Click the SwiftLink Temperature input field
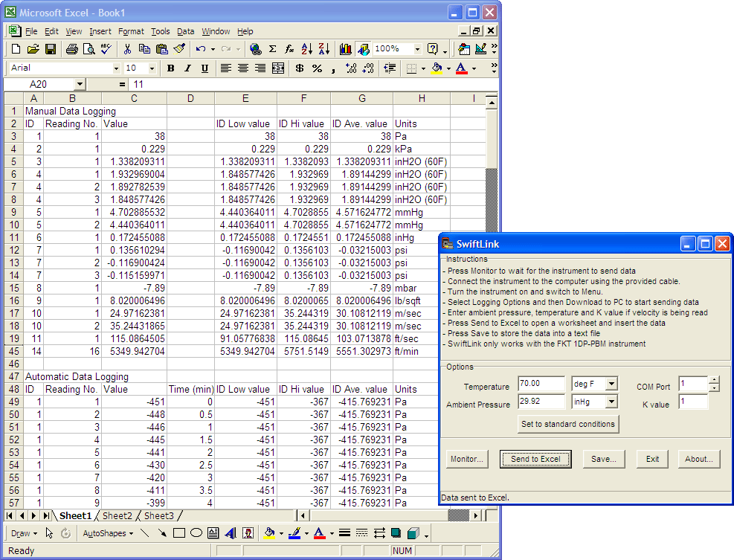This screenshot has width=734, height=560. coord(541,384)
